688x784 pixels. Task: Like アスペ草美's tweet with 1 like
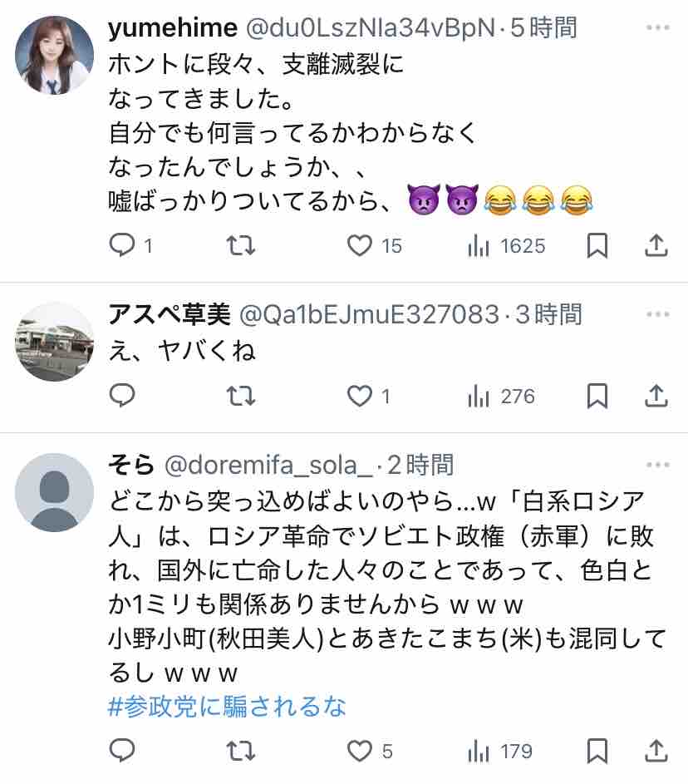[x=360, y=396]
